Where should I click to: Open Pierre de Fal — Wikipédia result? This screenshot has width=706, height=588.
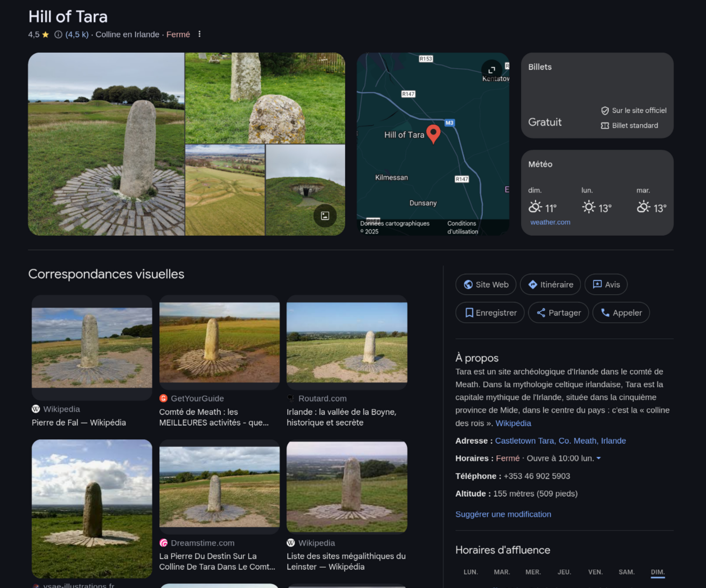click(79, 423)
